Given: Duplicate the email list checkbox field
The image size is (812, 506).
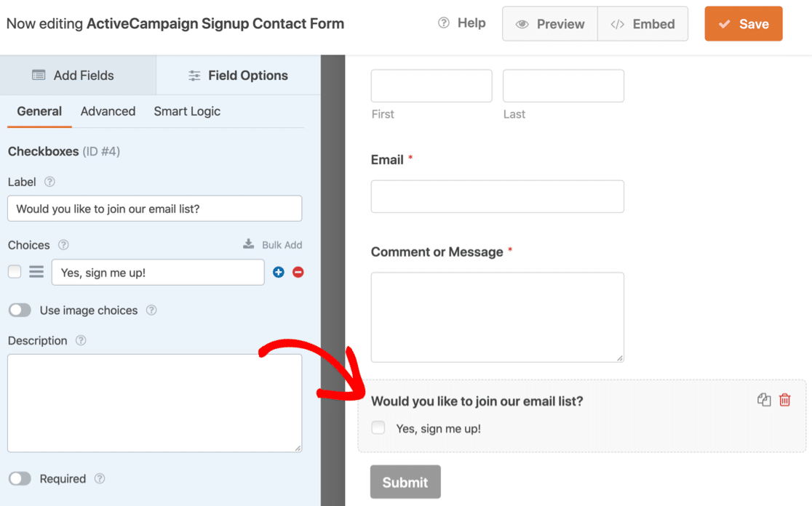Looking at the screenshot, I should pos(764,400).
